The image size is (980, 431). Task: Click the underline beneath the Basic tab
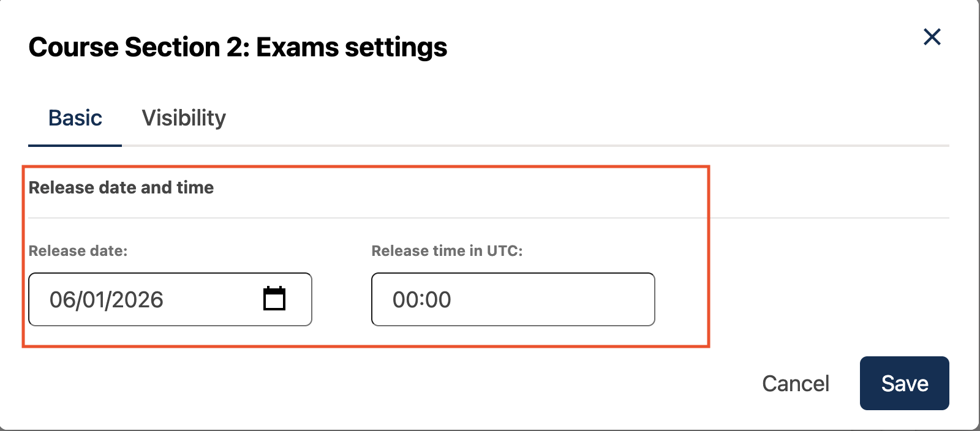(x=75, y=145)
